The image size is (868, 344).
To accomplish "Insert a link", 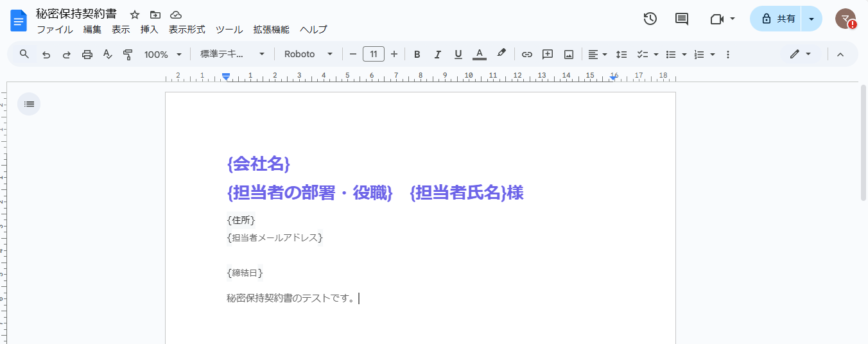I will point(527,55).
